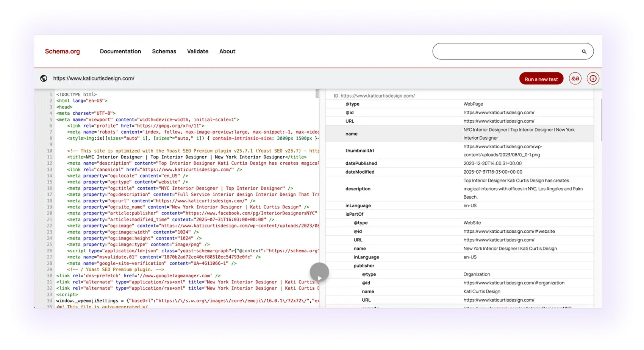Open the About page
644x350 pixels.
click(227, 51)
